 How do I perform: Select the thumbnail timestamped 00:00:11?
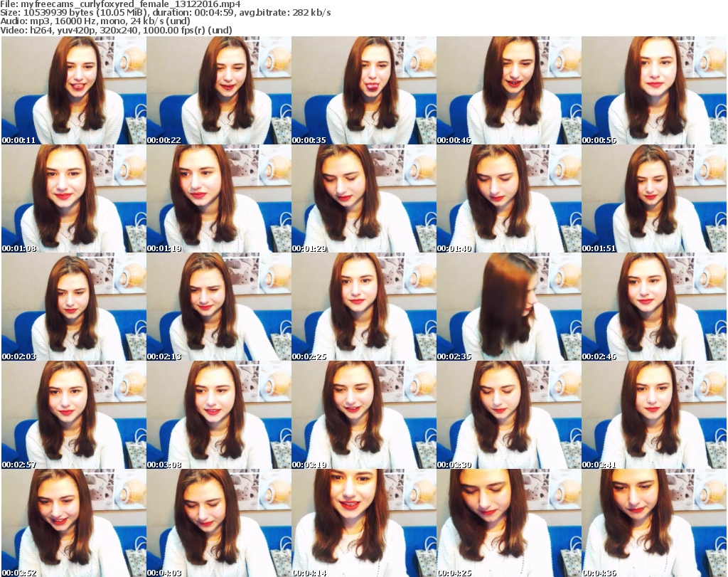tap(74, 90)
